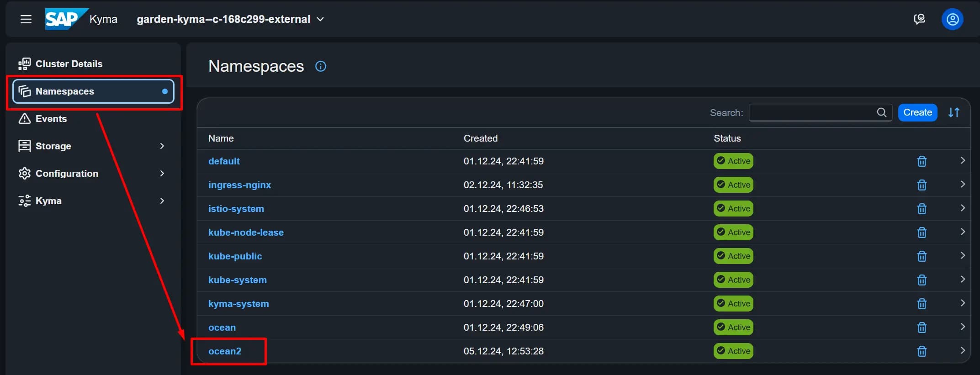Open ocean2 row details chevron
The width and height of the screenshot is (980, 375).
point(963,350)
